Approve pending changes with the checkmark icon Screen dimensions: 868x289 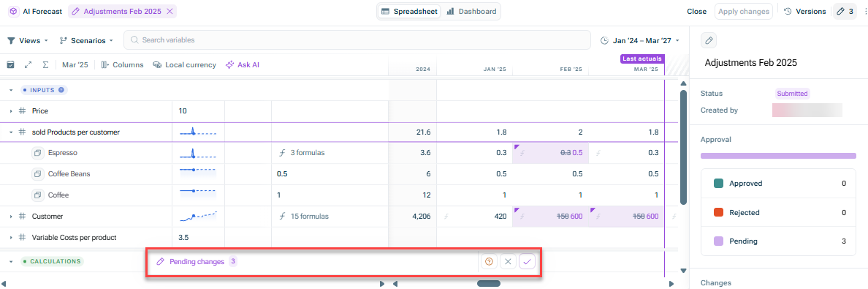528,261
